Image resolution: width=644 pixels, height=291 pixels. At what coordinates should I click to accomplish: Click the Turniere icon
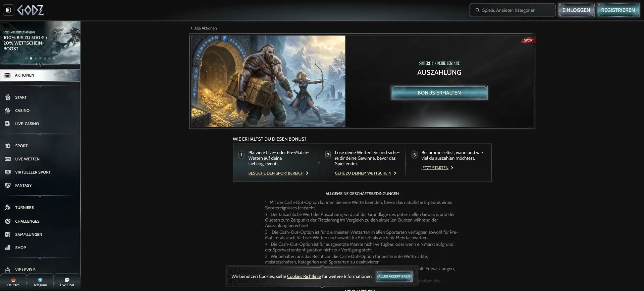pyautogui.click(x=8, y=207)
